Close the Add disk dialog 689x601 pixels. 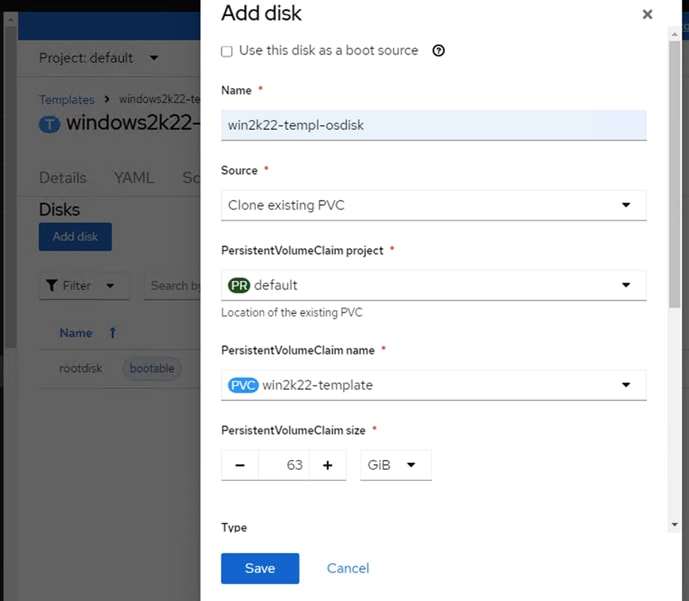[x=647, y=14]
